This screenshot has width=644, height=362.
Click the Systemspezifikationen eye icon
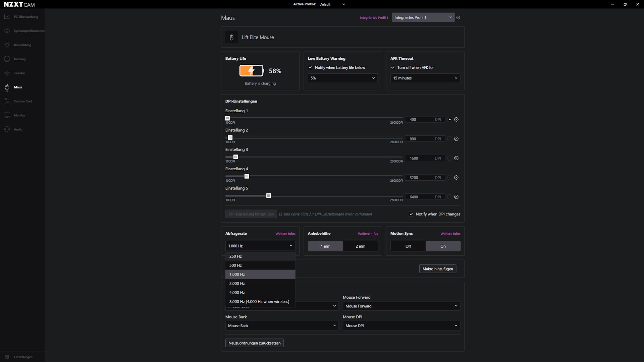click(7, 31)
